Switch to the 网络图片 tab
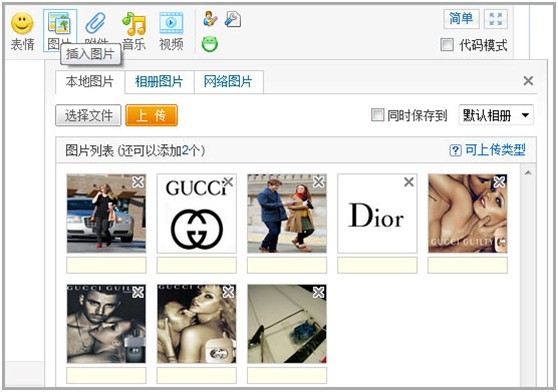This screenshot has width=558, height=392. 228,82
